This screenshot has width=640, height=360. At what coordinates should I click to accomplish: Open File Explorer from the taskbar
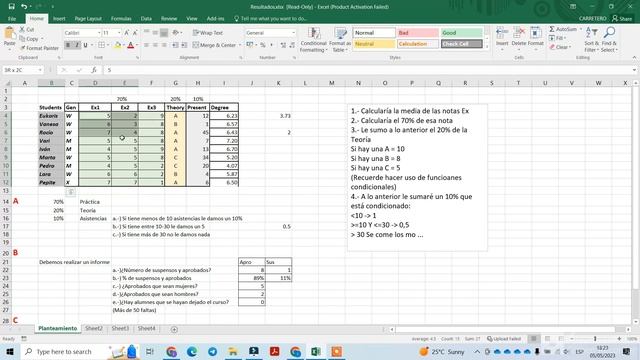click(x=233, y=351)
